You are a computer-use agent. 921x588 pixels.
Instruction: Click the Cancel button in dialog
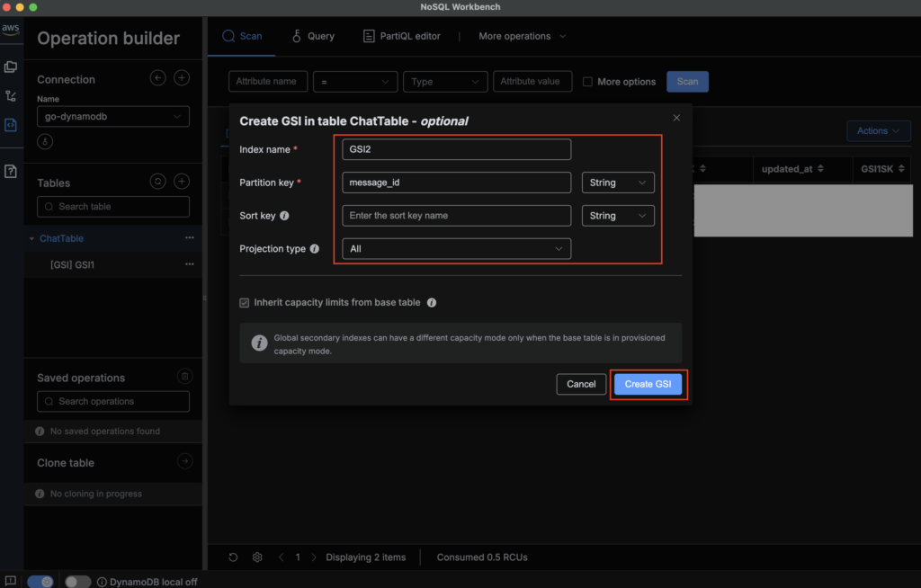coord(581,384)
